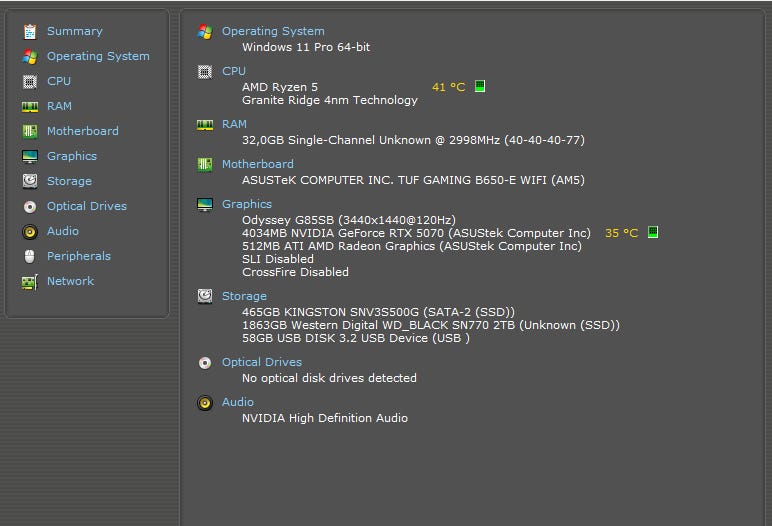Click the green CPU temperature indicator icon
The width and height of the screenshot is (772, 526).
(x=480, y=86)
